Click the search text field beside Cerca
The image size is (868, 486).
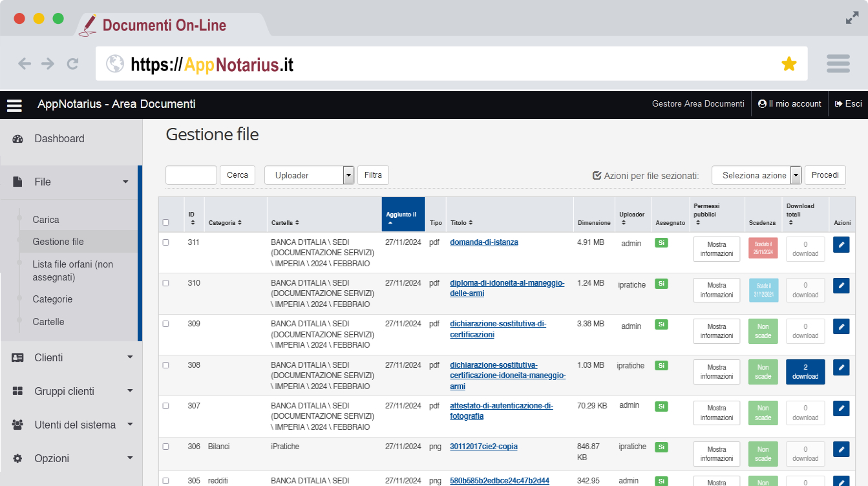pos(191,175)
